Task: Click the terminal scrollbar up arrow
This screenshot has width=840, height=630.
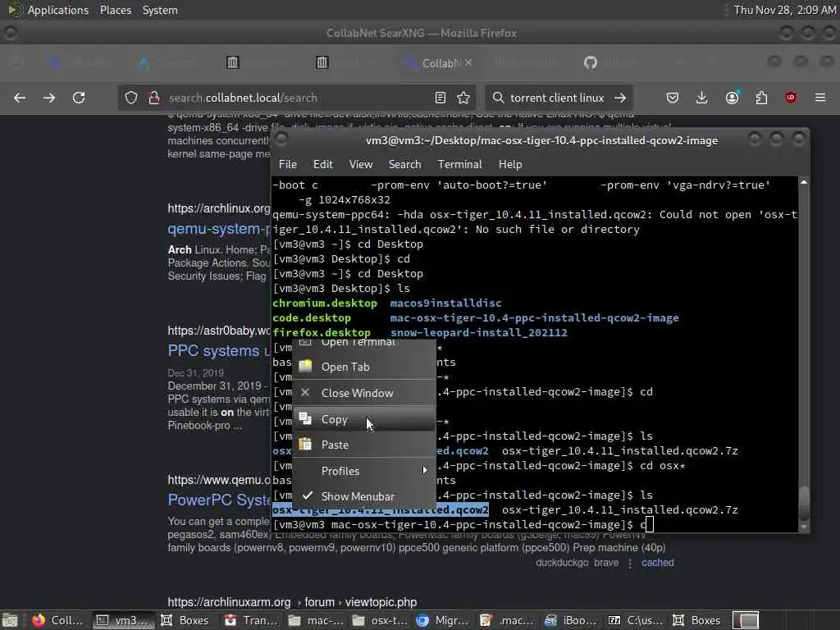Action: pyautogui.click(x=804, y=183)
